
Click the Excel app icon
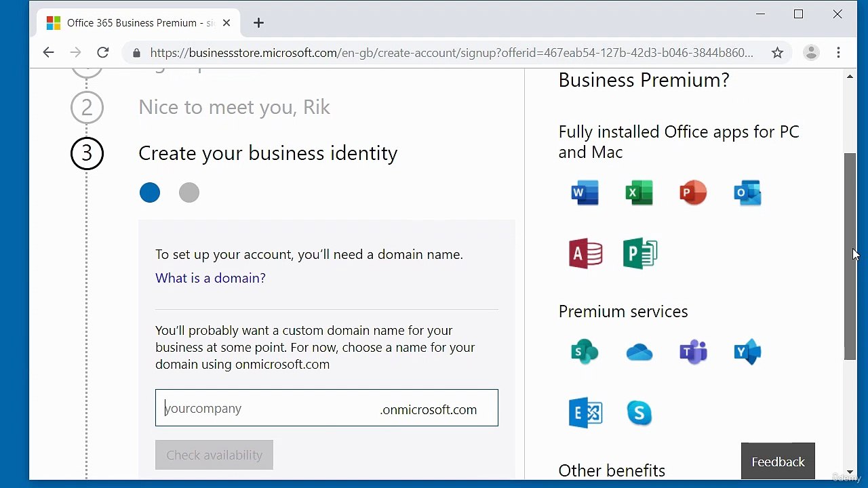(x=639, y=192)
